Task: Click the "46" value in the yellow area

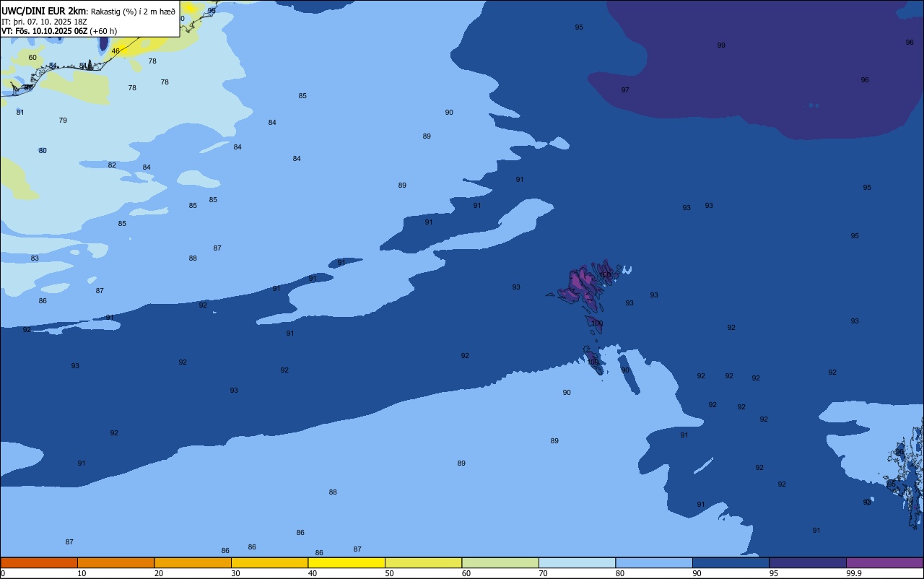Action: point(115,51)
